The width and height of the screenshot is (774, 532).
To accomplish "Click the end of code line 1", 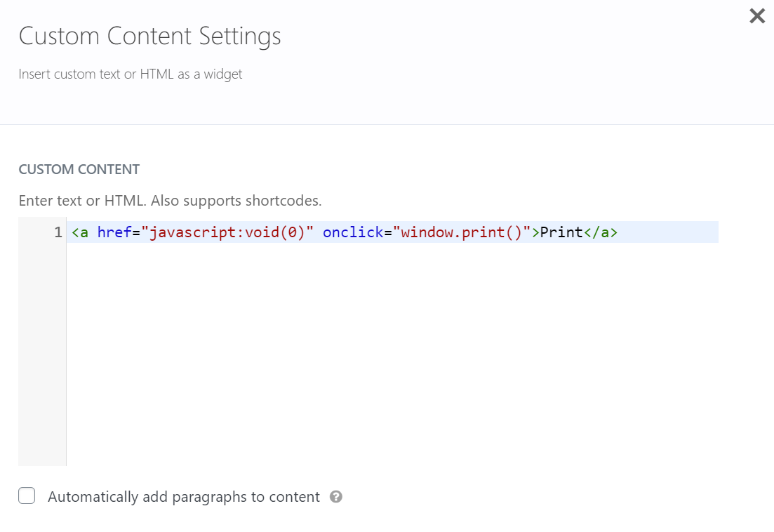I will pyautogui.click(x=667, y=232).
